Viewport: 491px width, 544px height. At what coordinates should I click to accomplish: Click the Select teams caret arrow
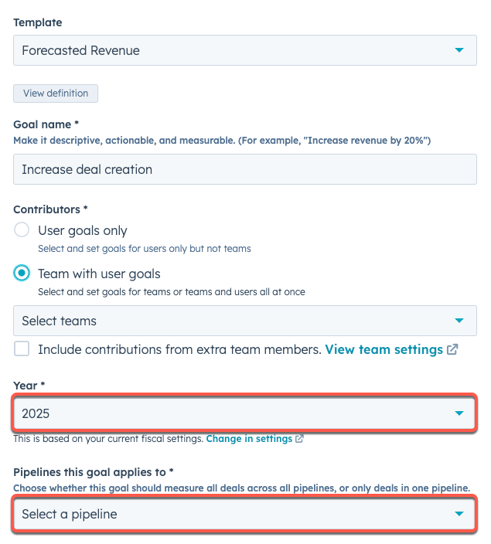459,321
